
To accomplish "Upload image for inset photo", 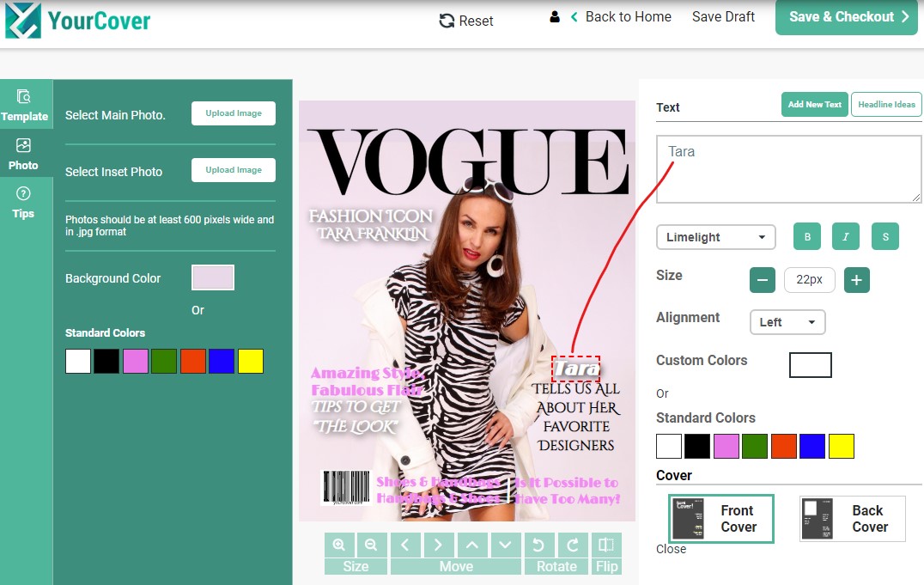I will [234, 170].
